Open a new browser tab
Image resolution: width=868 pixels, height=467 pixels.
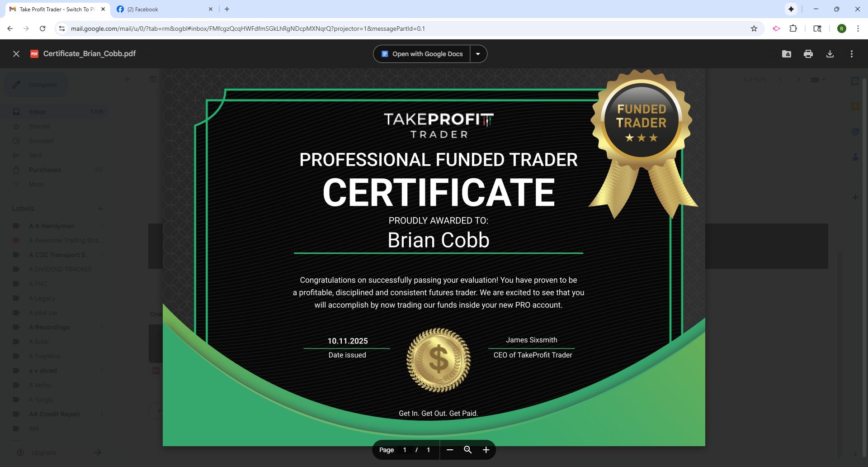point(227,9)
